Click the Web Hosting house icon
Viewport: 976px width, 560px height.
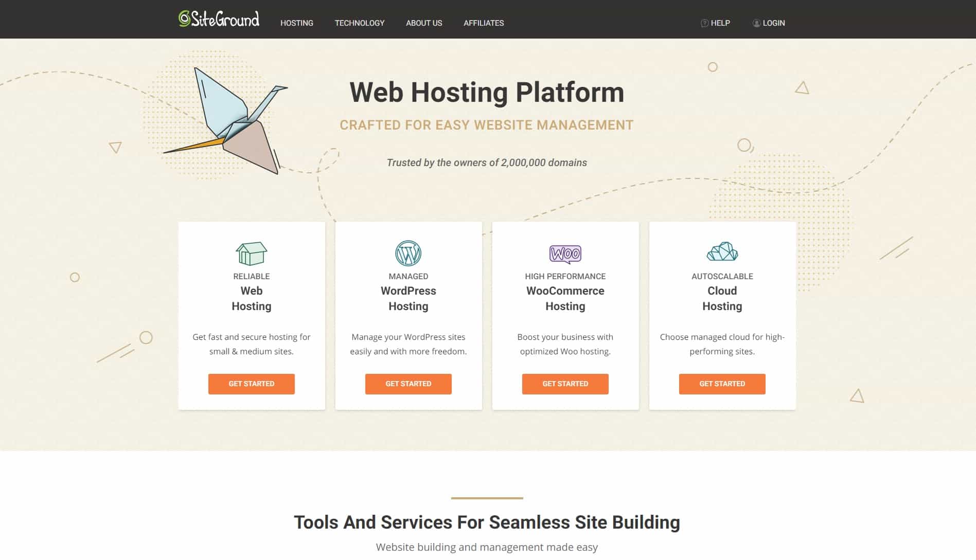[252, 254]
